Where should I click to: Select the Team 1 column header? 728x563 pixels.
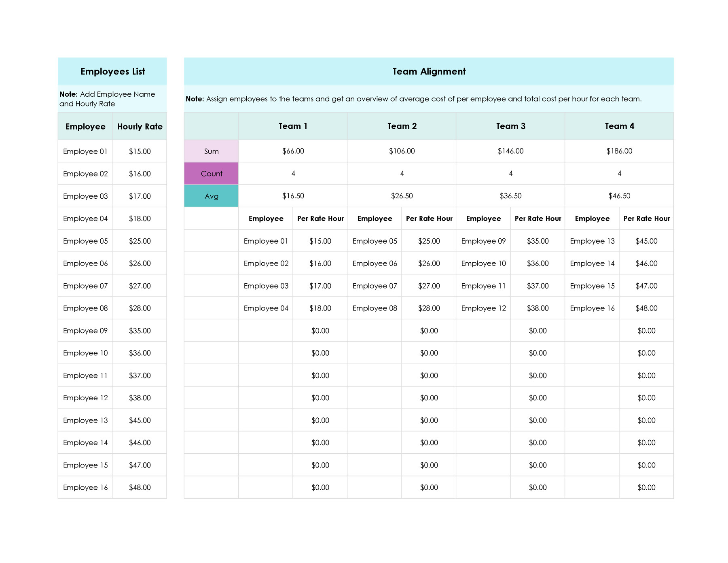point(292,126)
